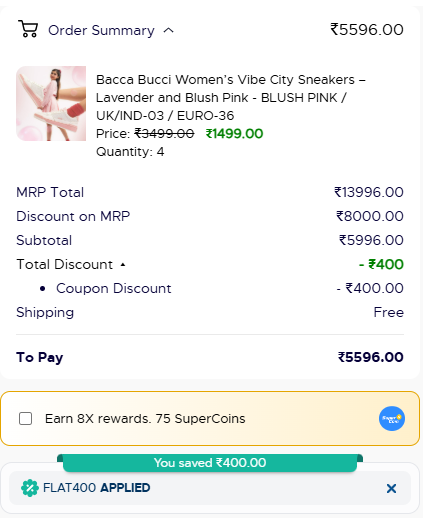Screen dimensions: 423x518
Task: Click the Order Summary heading text
Action: tap(101, 30)
